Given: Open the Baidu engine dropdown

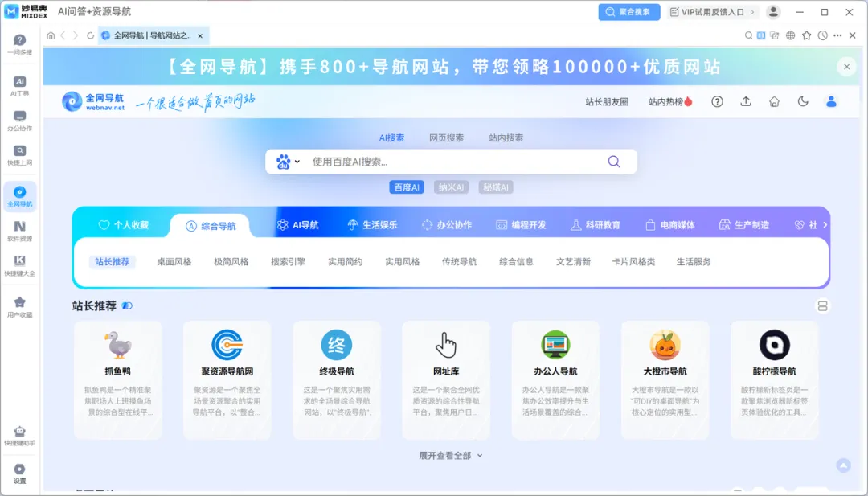Looking at the screenshot, I should pyautogui.click(x=288, y=162).
